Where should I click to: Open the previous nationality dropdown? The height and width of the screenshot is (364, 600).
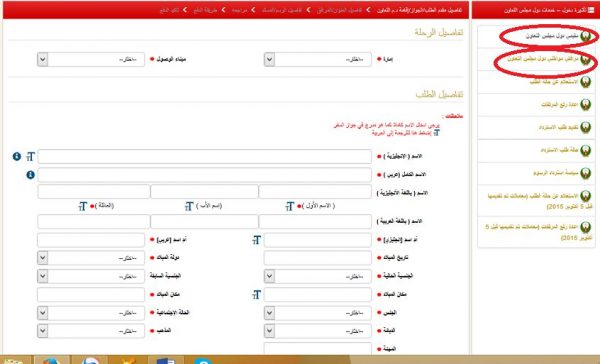click(91, 276)
